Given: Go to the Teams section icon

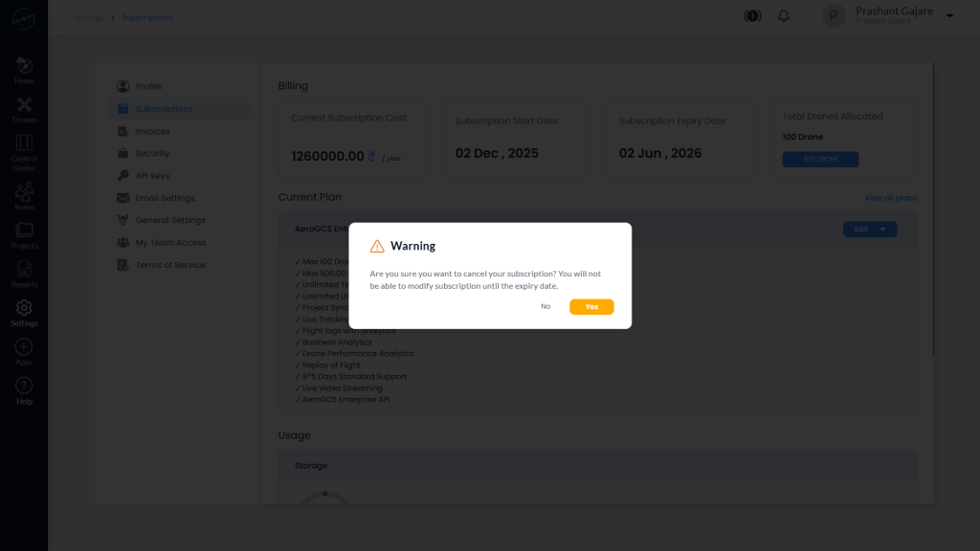Looking at the screenshot, I should pos(23,191).
